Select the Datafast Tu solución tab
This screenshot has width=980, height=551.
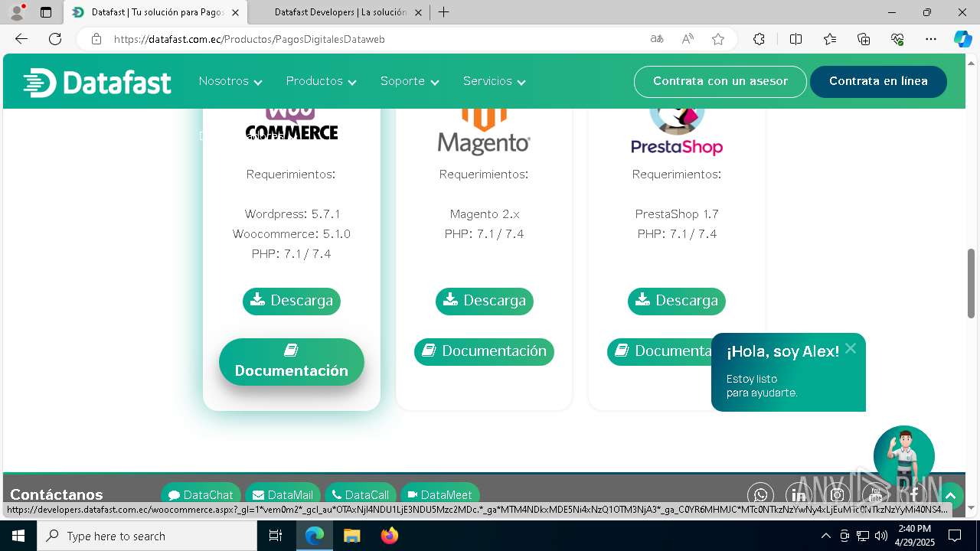(x=156, y=12)
